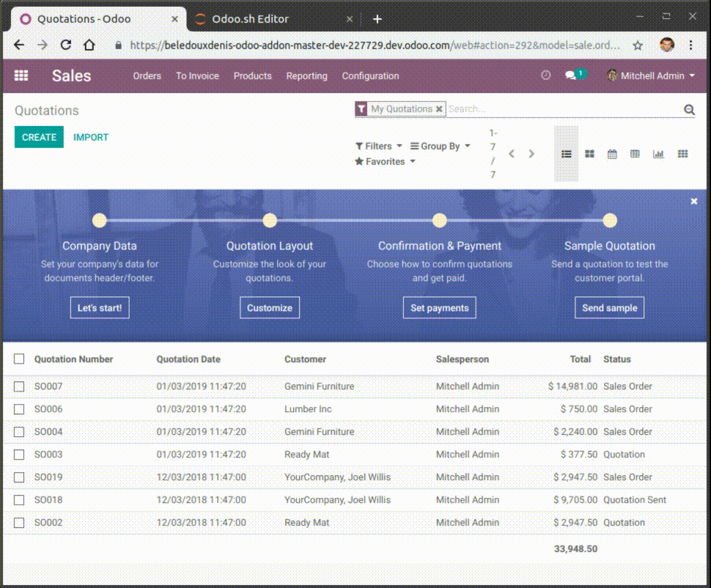Open the Odoo apps grid menu
The image size is (711, 588).
(21, 76)
